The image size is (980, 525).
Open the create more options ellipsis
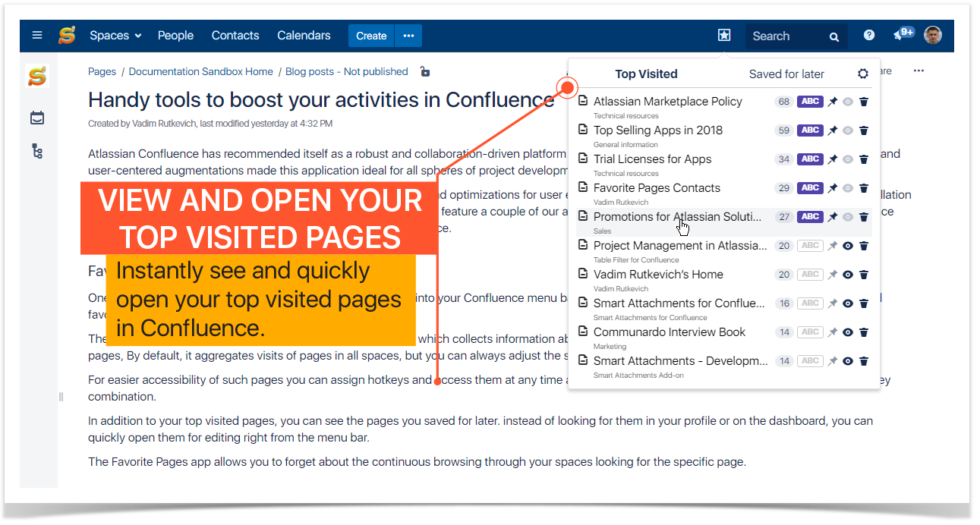[408, 36]
